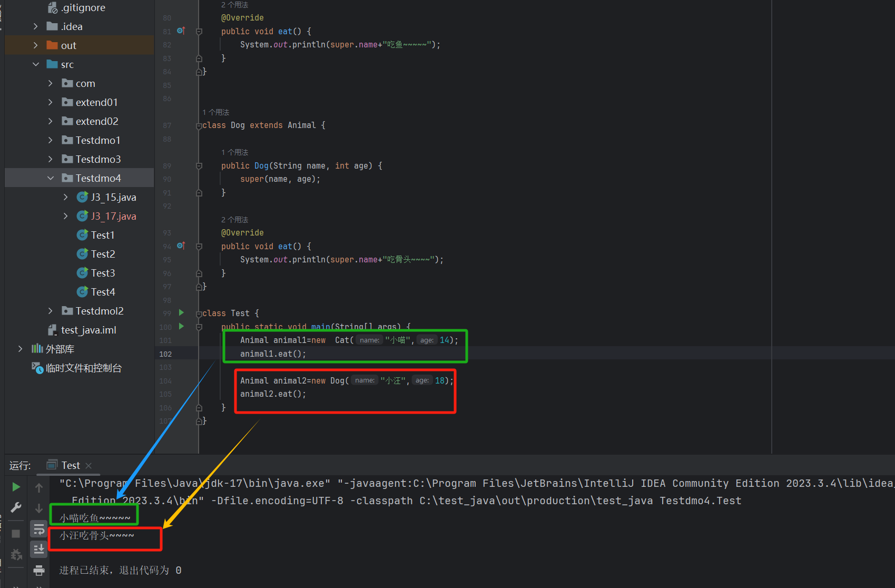Click the grey stop process square

[16, 534]
